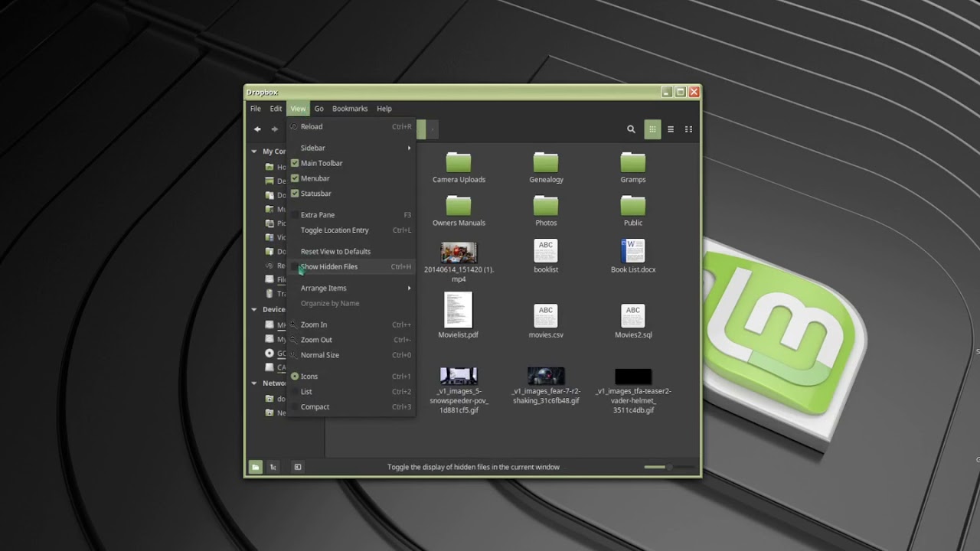The height and width of the screenshot is (551, 980).
Task: Click the Recent icon in the sidebar
Action: (x=269, y=266)
